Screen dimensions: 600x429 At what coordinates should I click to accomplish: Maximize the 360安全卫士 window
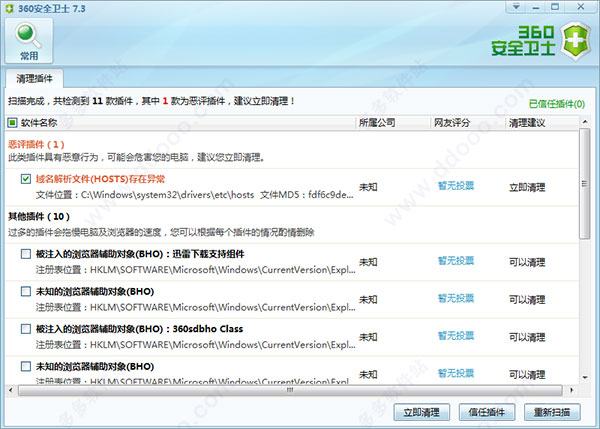555,7
